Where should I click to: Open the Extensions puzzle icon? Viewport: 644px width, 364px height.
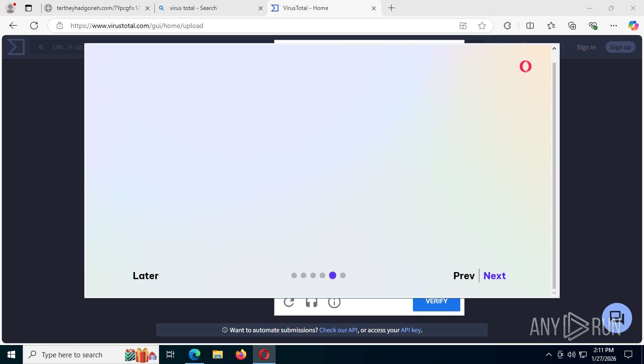[507, 26]
